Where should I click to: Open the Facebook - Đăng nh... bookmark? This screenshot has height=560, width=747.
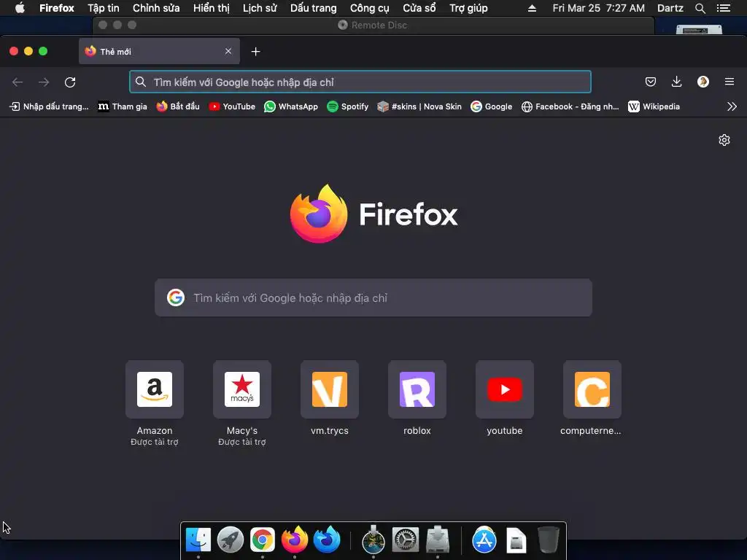[570, 106]
